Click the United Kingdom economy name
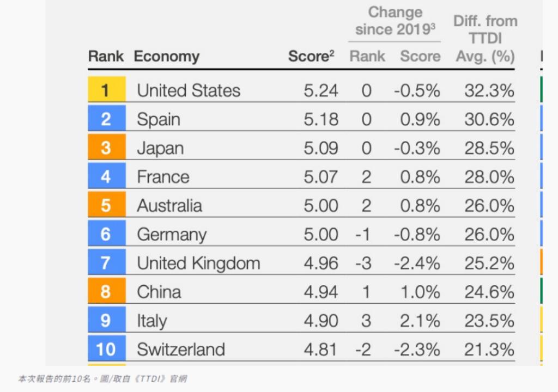The image size is (558, 392). (x=198, y=264)
